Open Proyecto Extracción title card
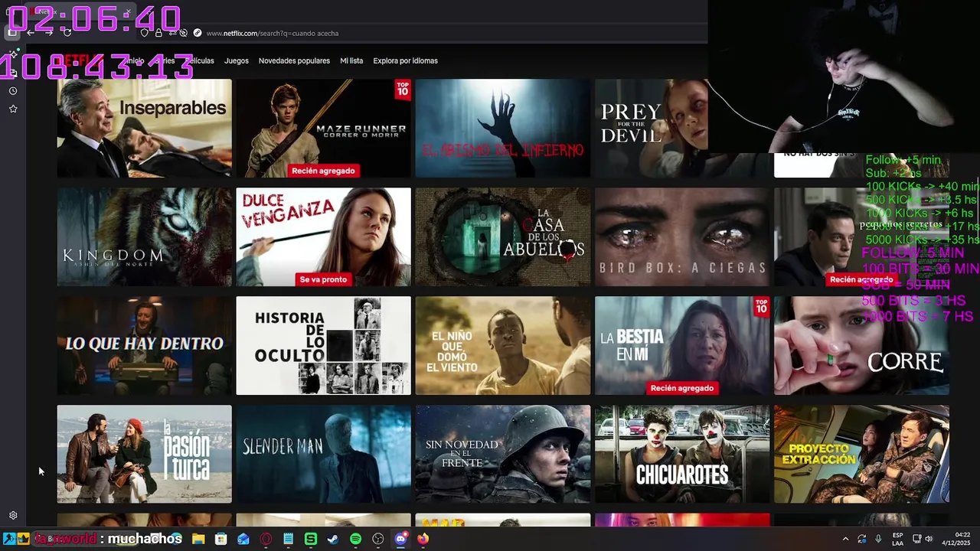This screenshot has height=551, width=980. (861, 454)
